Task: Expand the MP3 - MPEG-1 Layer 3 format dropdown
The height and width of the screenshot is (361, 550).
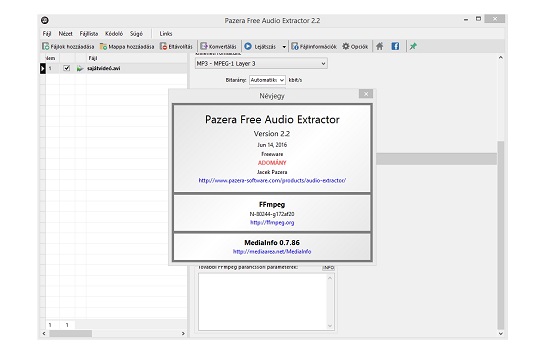Action: click(x=323, y=63)
